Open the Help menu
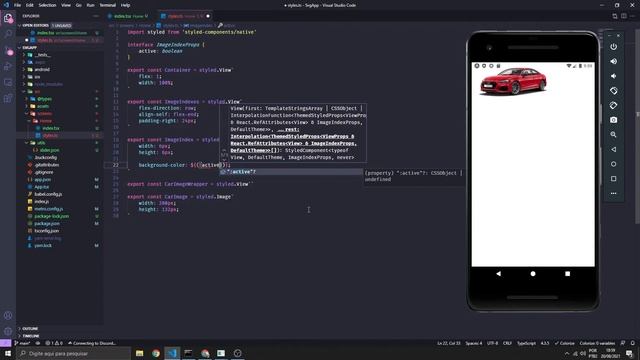The height and width of the screenshot is (360, 640). [x=125, y=5]
